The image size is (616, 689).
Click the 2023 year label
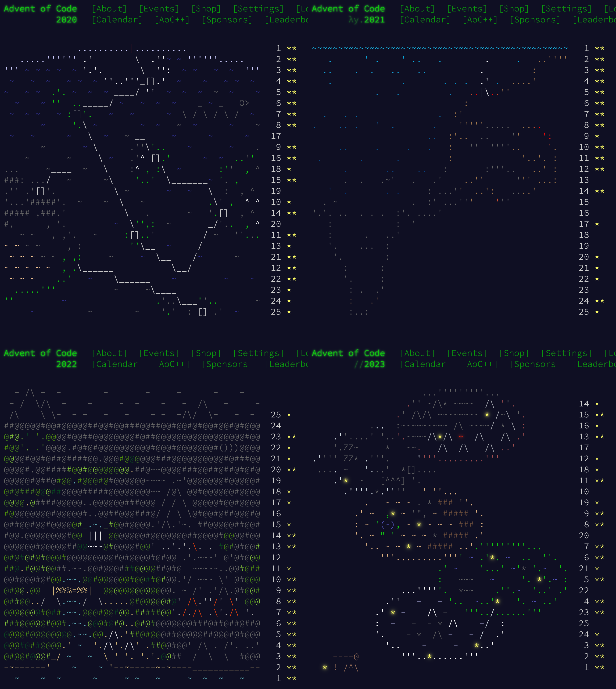[x=374, y=364]
